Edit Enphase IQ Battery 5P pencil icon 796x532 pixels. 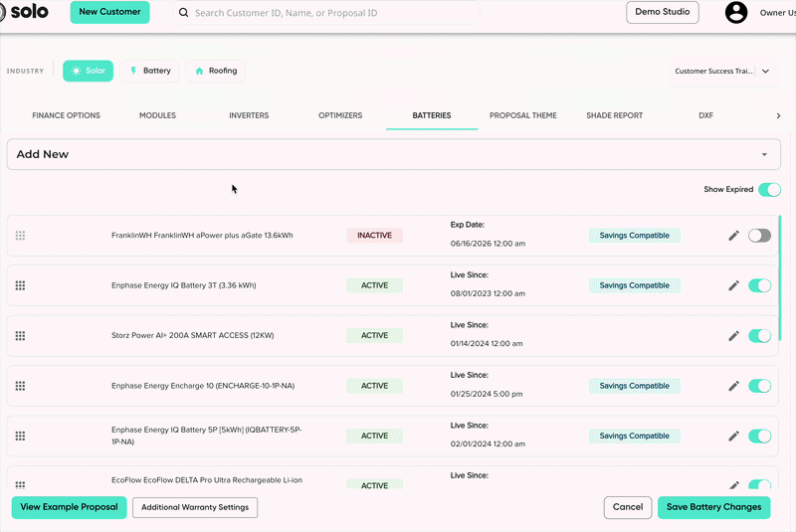[x=733, y=437]
